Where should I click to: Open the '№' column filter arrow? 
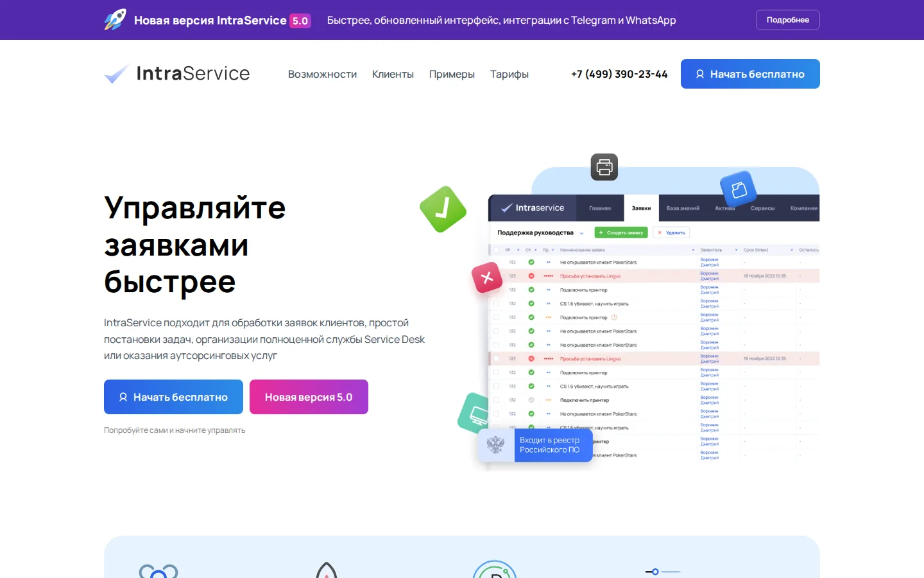518,250
